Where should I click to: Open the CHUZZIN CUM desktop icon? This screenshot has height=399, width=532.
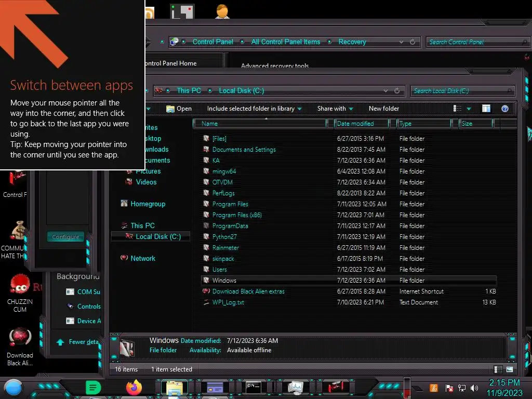[x=20, y=294]
